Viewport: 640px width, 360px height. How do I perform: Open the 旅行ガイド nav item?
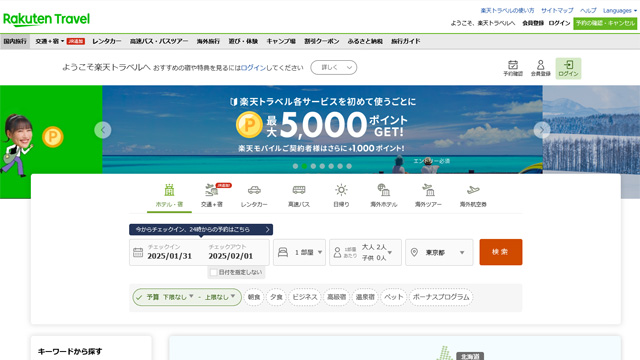pos(405,41)
